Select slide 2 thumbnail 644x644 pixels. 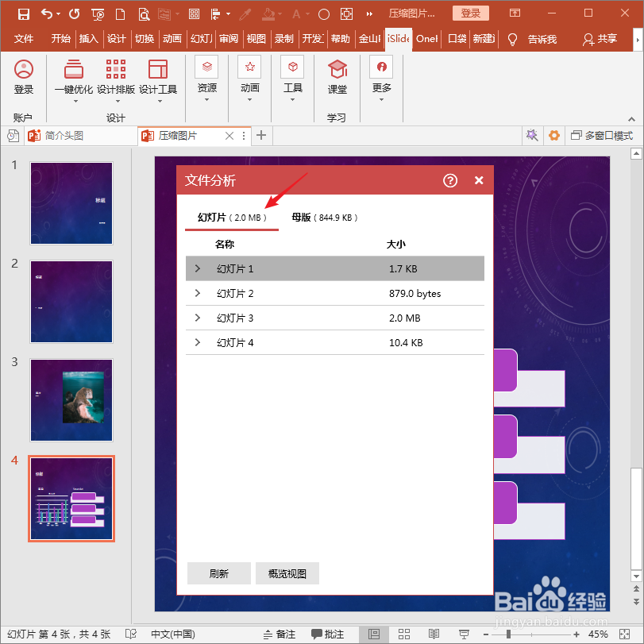[x=71, y=302]
